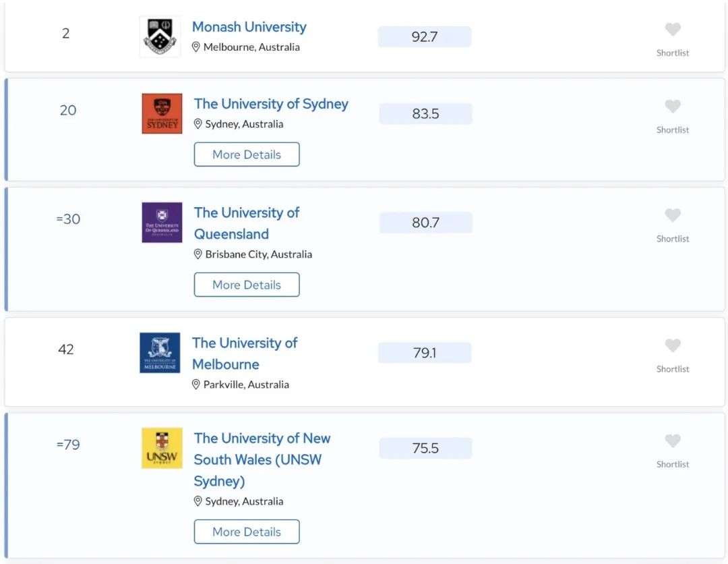
Task: Shortlist Monash University with heart icon
Action: (x=672, y=29)
